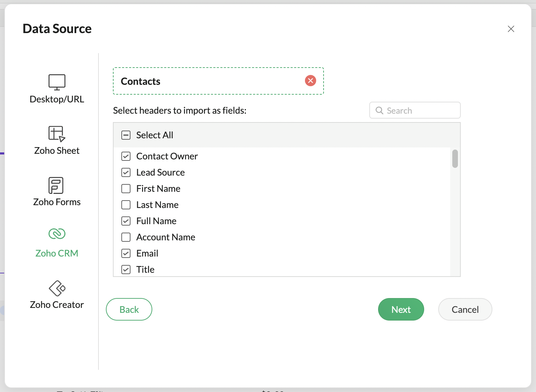Choose the Zoho Sheet source icon
Image resolution: width=536 pixels, height=392 pixels.
click(57, 134)
